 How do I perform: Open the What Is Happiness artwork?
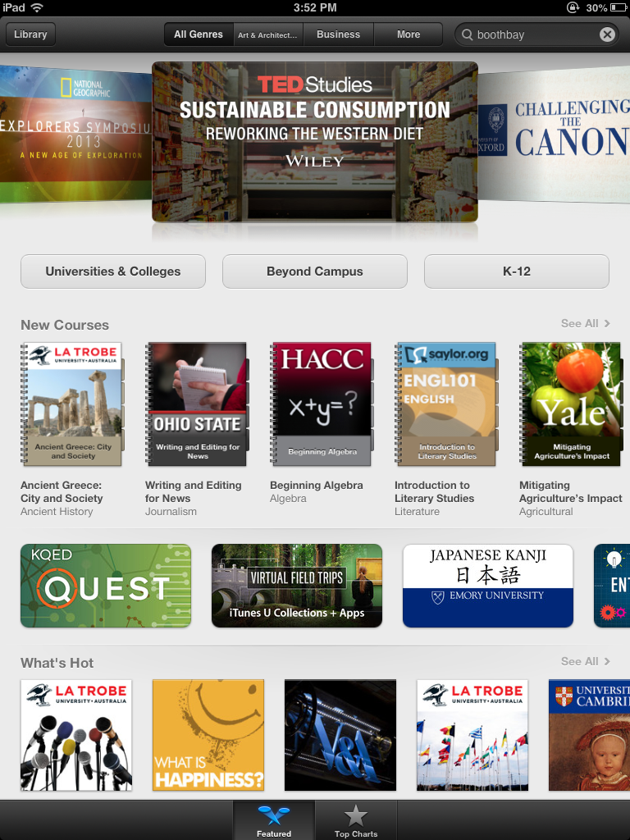(x=208, y=735)
